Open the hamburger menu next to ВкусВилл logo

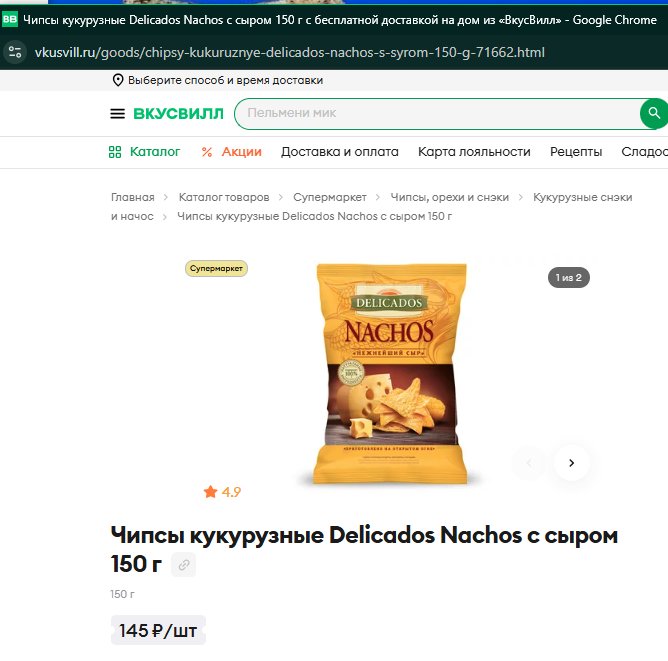(118, 114)
